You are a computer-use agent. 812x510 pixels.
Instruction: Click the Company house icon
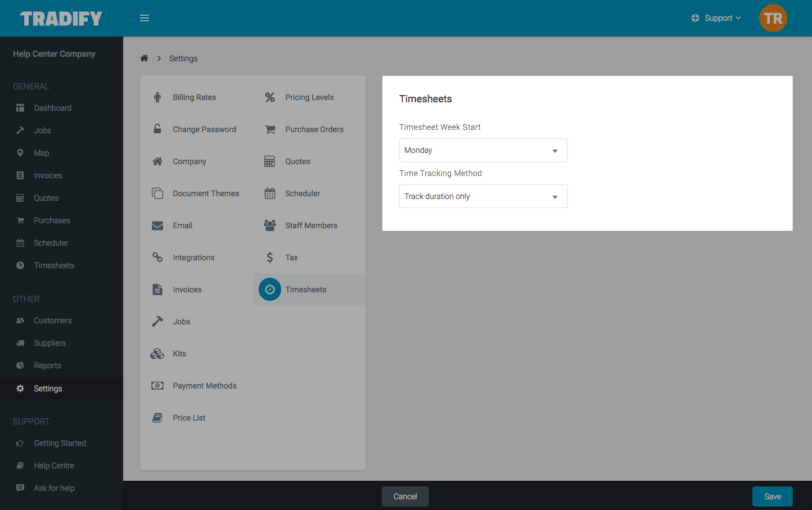(x=157, y=161)
